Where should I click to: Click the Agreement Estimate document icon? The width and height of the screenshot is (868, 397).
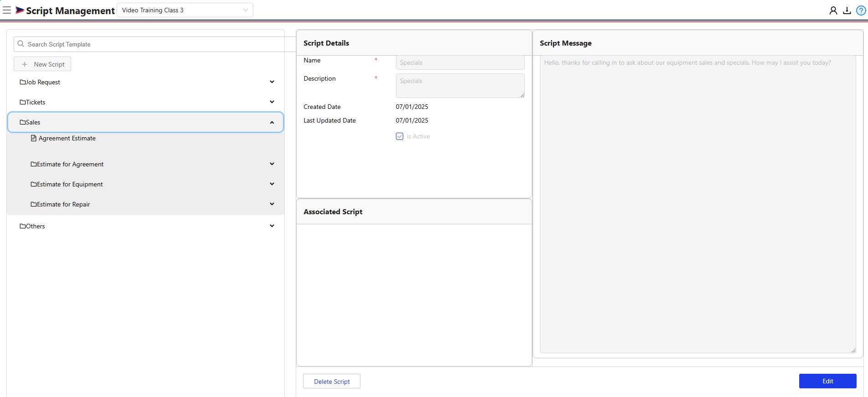point(34,138)
